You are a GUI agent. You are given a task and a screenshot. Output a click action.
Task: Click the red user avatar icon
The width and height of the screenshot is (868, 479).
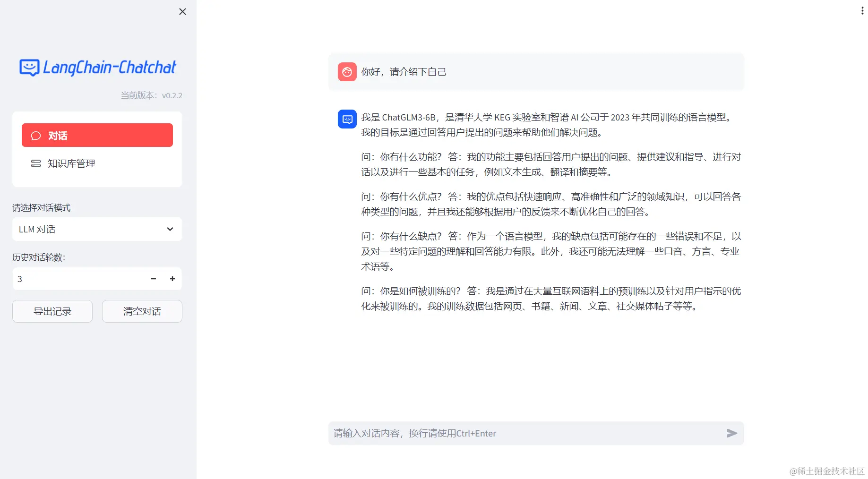click(x=347, y=72)
